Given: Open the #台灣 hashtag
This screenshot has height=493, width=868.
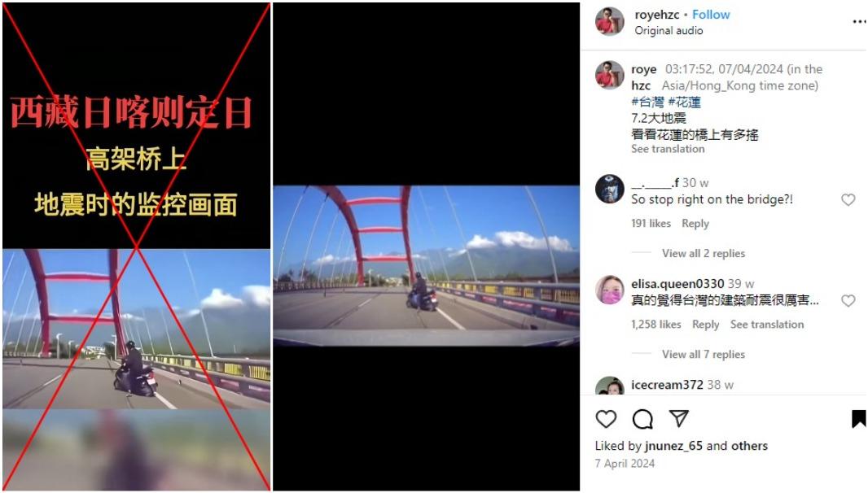Looking at the screenshot, I should point(647,102).
